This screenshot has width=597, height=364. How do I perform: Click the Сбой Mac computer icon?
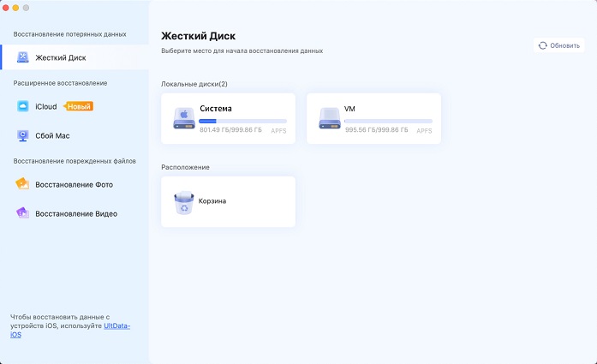pos(22,135)
